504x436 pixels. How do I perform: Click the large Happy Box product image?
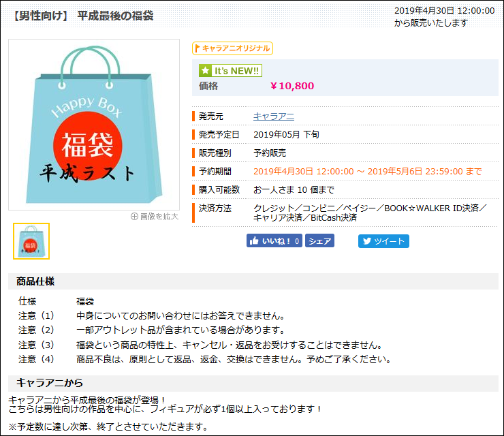tap(94, 124)
